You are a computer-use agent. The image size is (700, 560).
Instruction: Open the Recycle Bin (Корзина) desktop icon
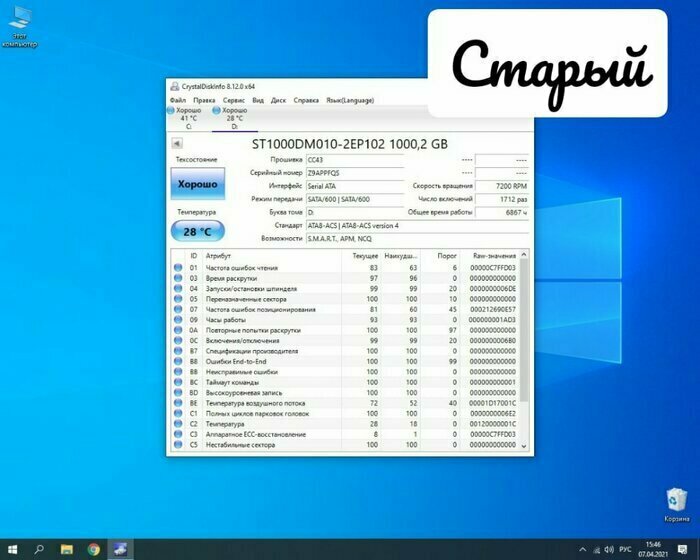(676, 503)
